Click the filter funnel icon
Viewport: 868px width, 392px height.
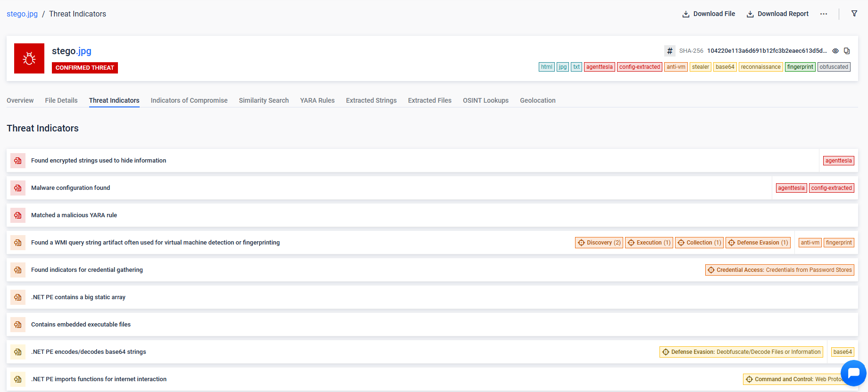click(x=854, y=14)
